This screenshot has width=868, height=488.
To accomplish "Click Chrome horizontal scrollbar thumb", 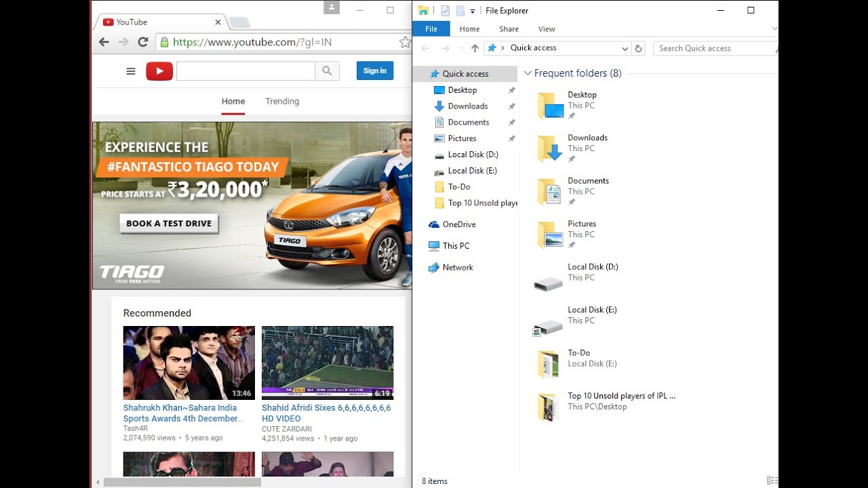I will pyautogui.click(x=183, y=482).
